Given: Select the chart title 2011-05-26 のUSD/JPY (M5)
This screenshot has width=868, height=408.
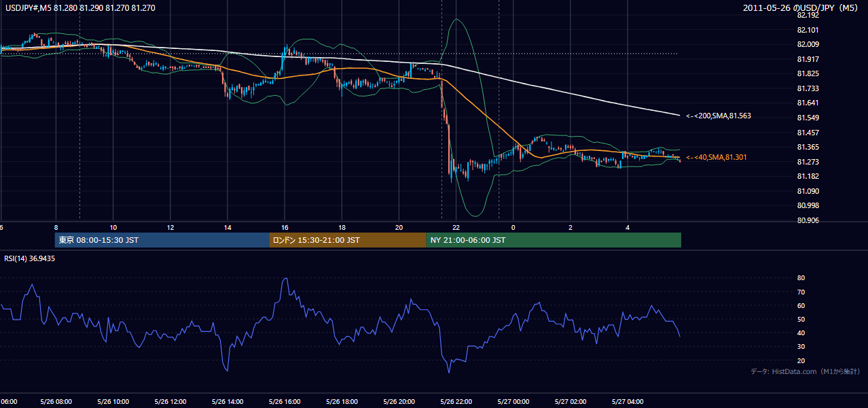Looking at the screenshot, I should click(x=801, y=8).
